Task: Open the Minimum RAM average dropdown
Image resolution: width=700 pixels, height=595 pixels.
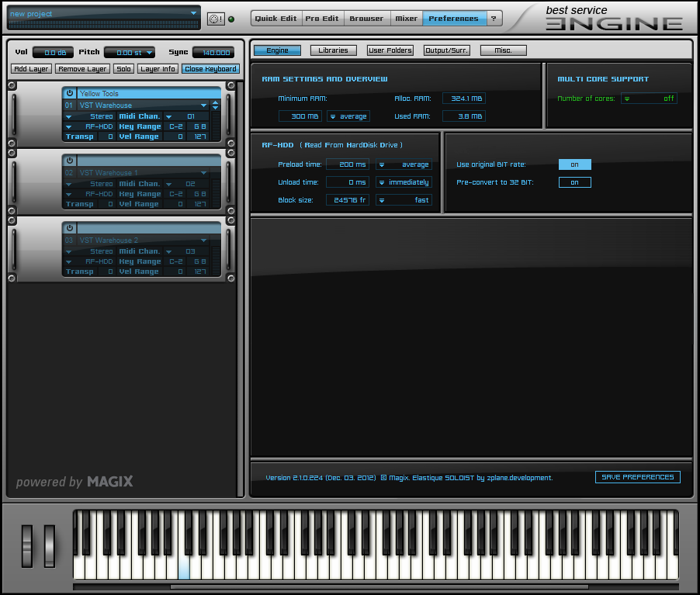Action: 348,116
